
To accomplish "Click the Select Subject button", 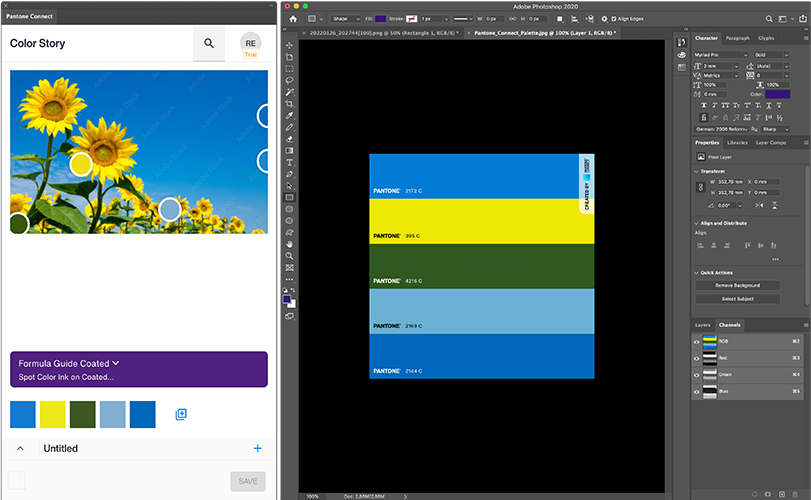I will coord(738,299).
